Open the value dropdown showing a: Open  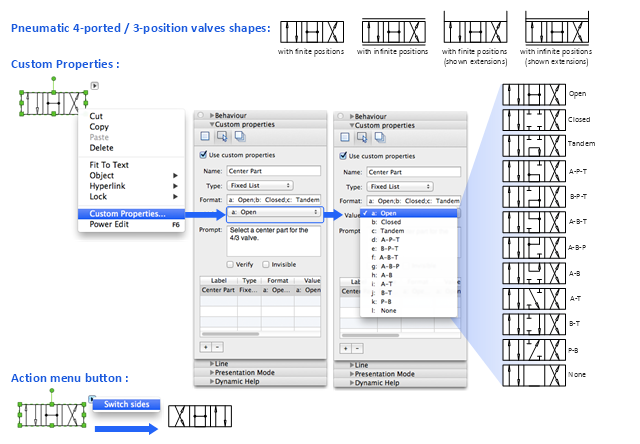pos(273,212)
